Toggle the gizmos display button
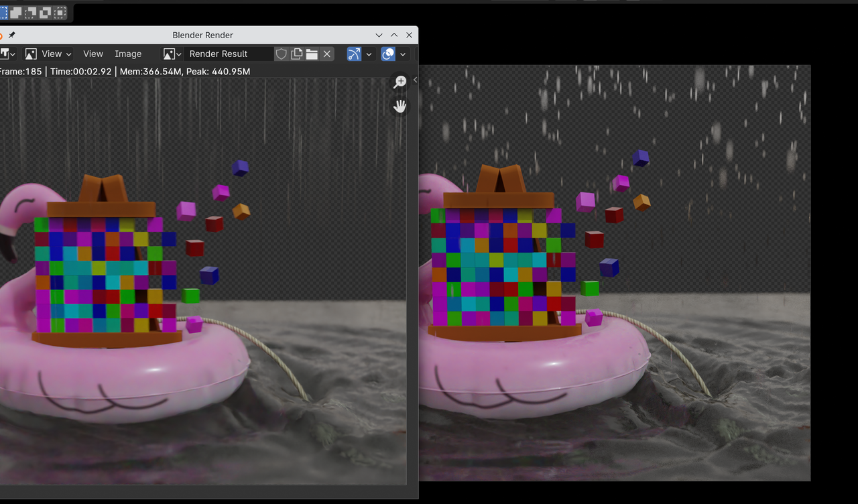The image size is (858, 504). click(354, 54)
